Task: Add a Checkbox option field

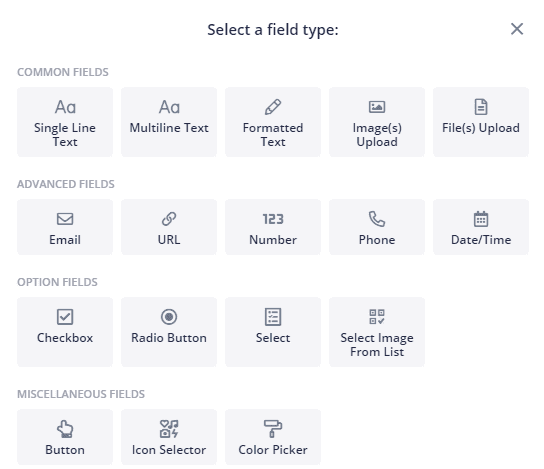Action: click(65, 332)
